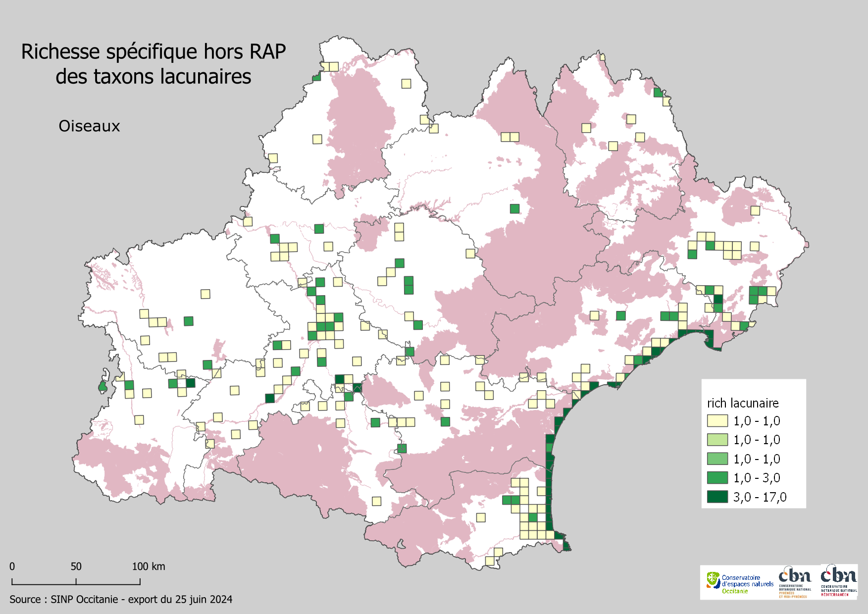
Task: Click the '3,0 - 17,0' legend label
Action: (x=760, y=497)
